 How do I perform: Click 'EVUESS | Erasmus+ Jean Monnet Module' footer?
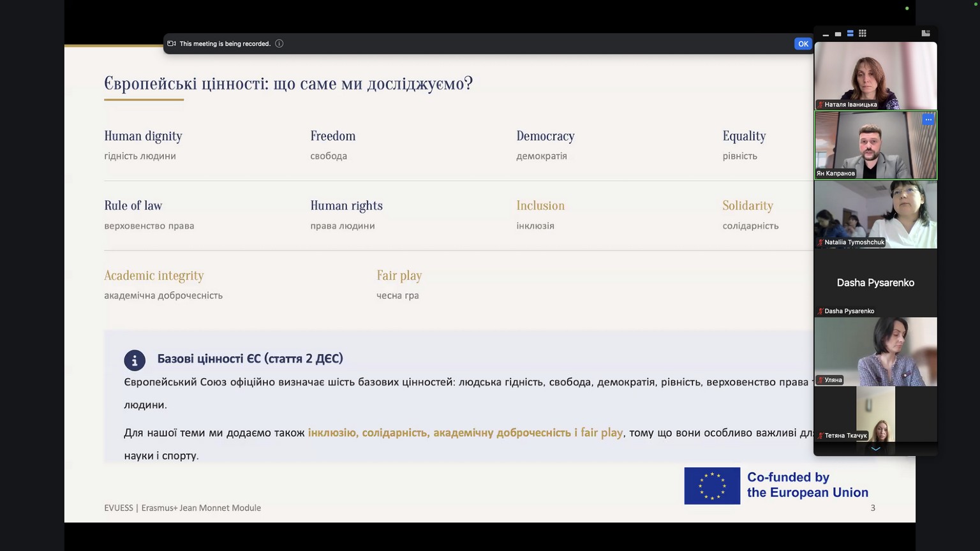tap(182, 508)
